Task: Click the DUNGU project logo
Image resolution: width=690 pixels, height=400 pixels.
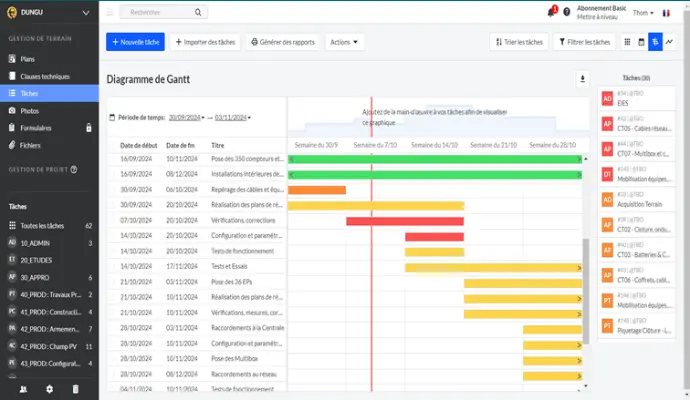Action: (12, 12)
